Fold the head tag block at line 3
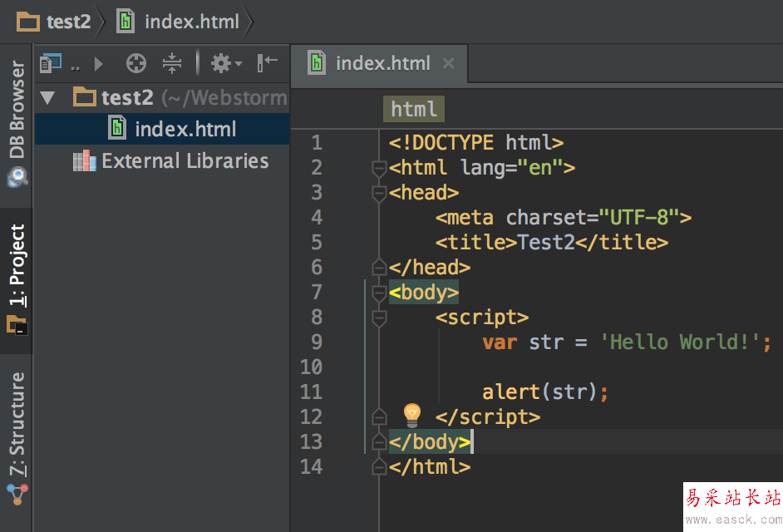 click(380, 193)
